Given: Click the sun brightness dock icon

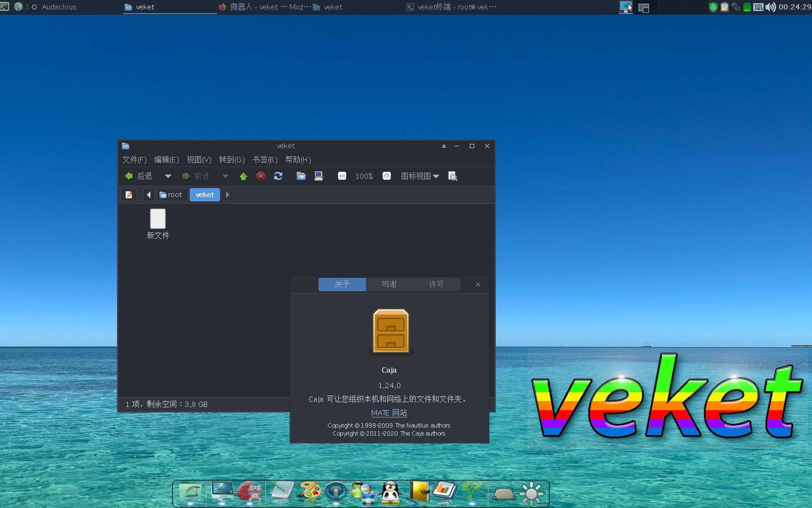Looking at the screenshot, I should (531, 493).
